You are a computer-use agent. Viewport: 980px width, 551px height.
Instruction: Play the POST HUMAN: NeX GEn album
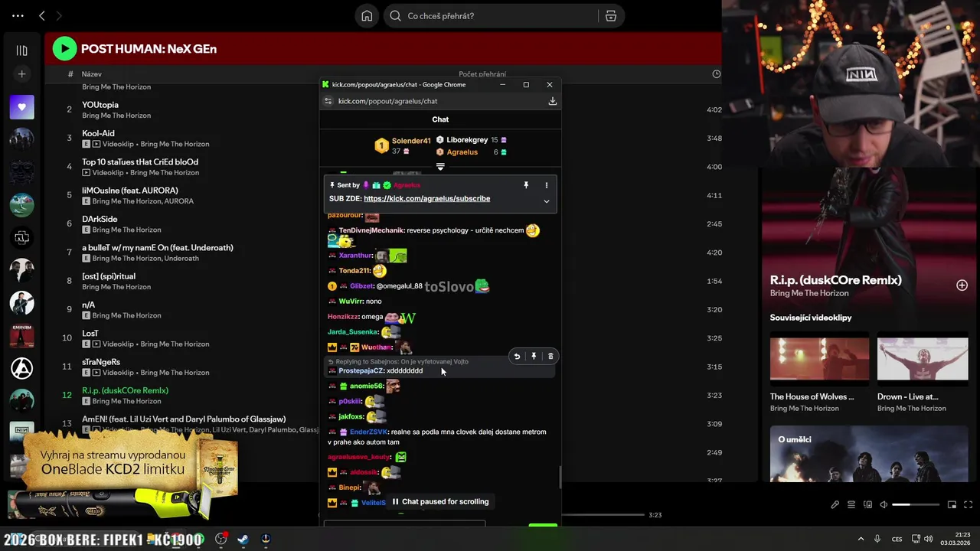pyautogui.click(x=64, y=49)
